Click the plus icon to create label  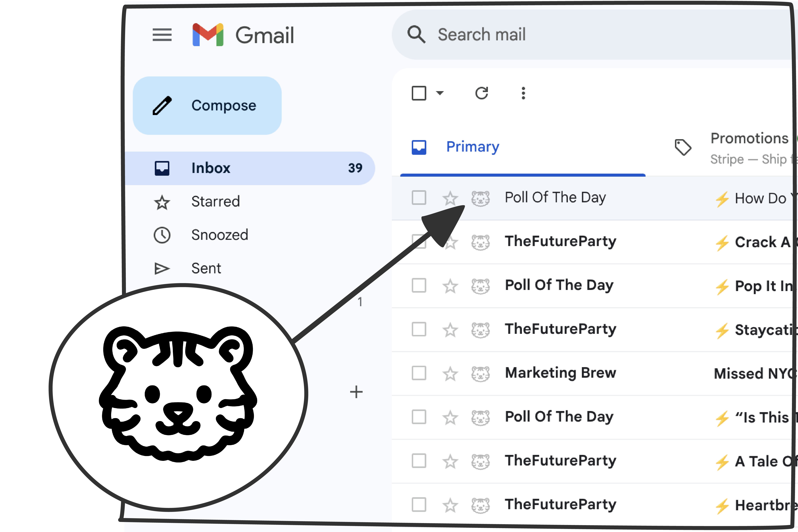click(356, 392)
